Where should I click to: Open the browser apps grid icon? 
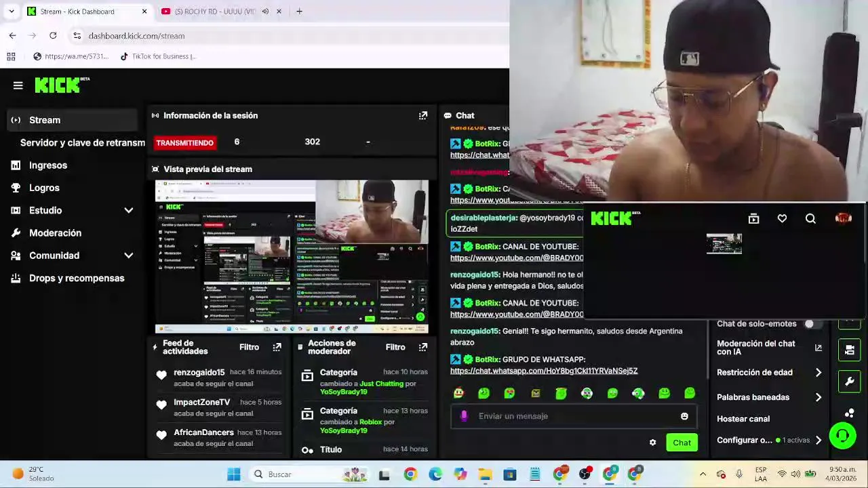click(x=11, y=56)
